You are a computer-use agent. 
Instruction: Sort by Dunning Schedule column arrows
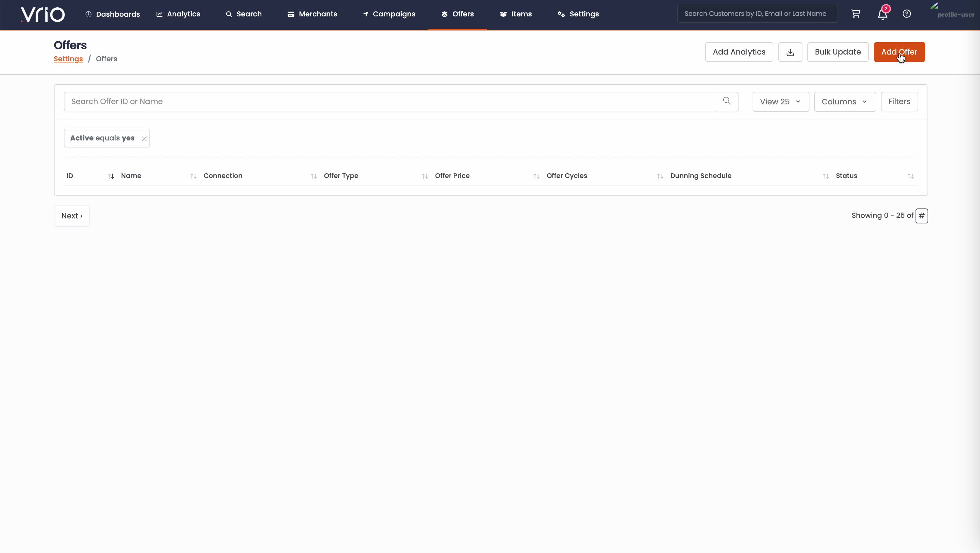tap(826, 176)
